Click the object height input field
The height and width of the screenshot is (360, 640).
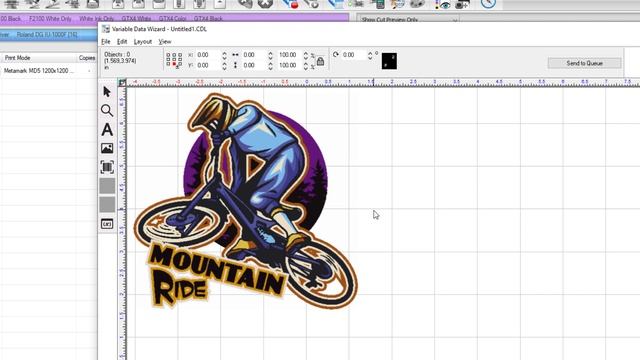254,65
